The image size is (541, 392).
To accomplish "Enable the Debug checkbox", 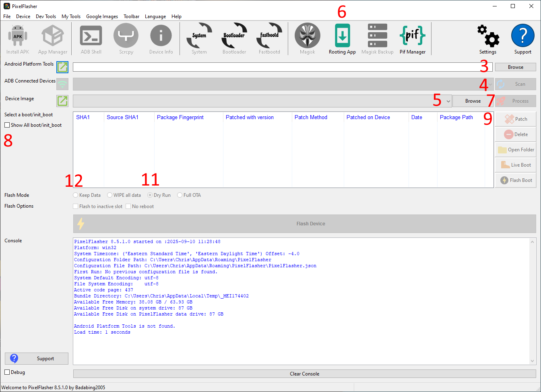I will click(x=7, y=372).
